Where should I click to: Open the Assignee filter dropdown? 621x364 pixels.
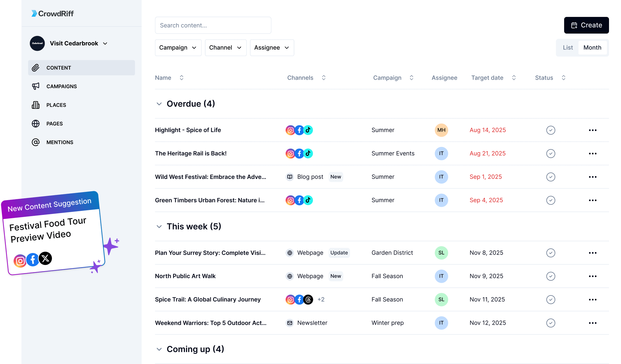click(272, 48)
